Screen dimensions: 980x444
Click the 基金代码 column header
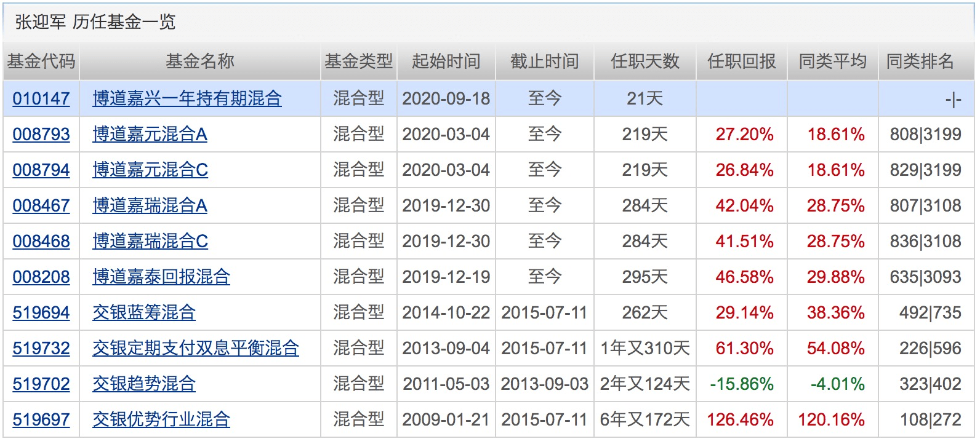point(41,61)
